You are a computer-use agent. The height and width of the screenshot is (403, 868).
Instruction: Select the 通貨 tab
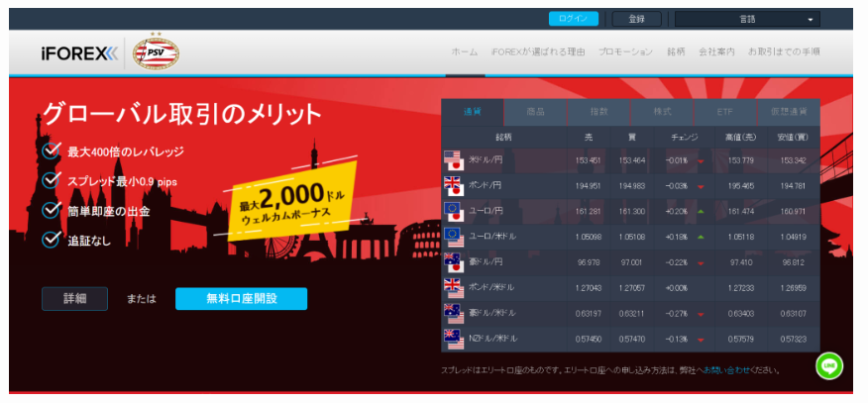pyautogui.click(x=473, y=112)
